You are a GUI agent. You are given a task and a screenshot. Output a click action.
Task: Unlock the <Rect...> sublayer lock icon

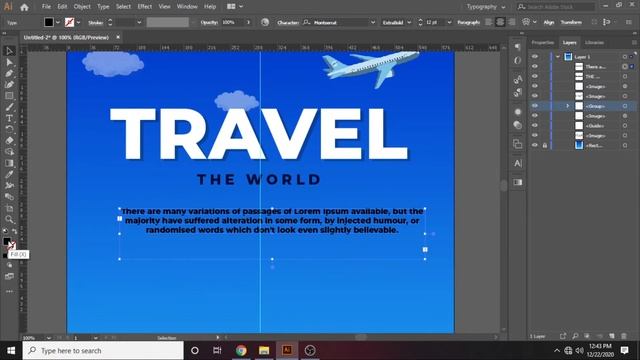pyautogui.click(x=544, y=145)
